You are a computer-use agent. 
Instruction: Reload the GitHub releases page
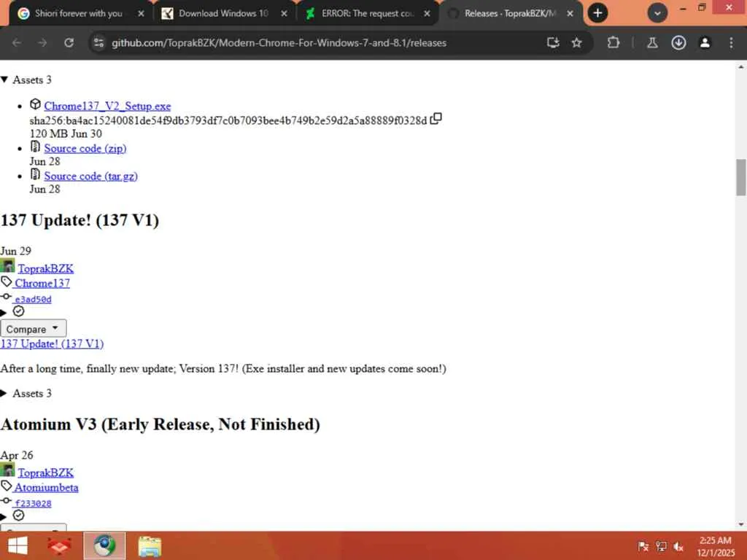pyautogui.click(x=69, y=43)
